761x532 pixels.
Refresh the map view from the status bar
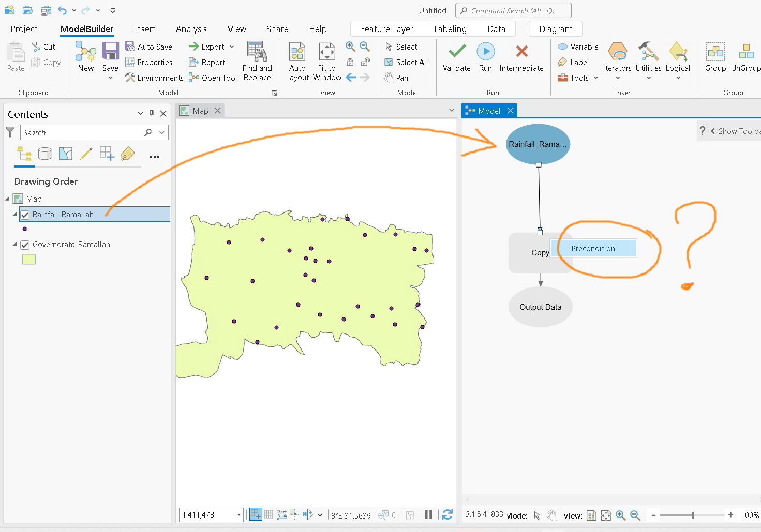447,514
